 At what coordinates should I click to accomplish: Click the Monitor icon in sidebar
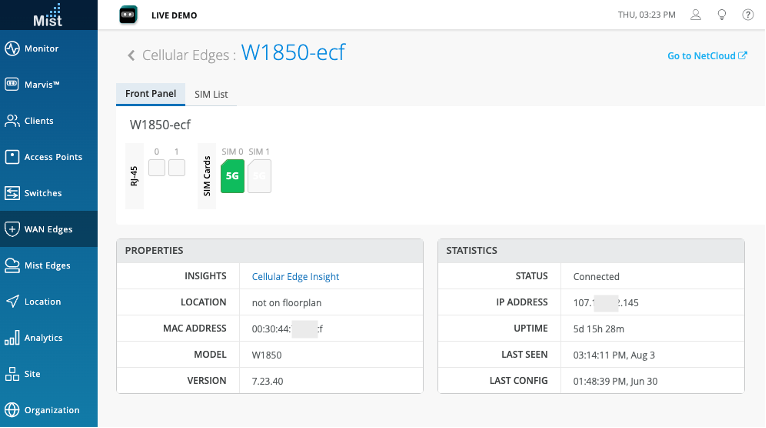click(x=12, y=49)
